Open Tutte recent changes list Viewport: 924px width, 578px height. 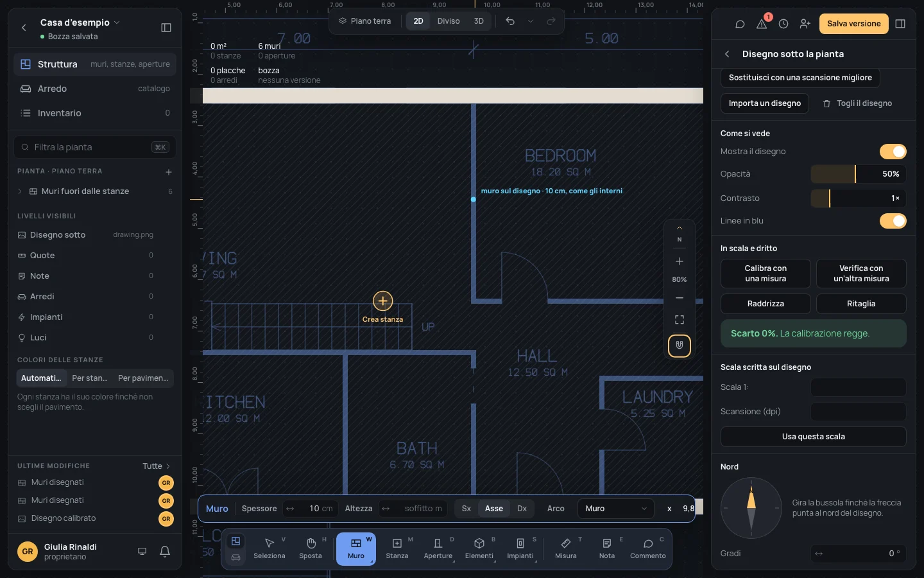coord(157,466)
